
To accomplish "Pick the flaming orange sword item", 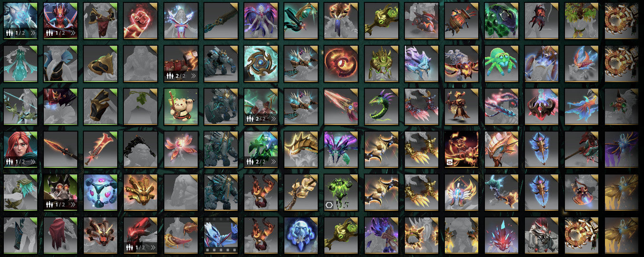I will 101,149.
